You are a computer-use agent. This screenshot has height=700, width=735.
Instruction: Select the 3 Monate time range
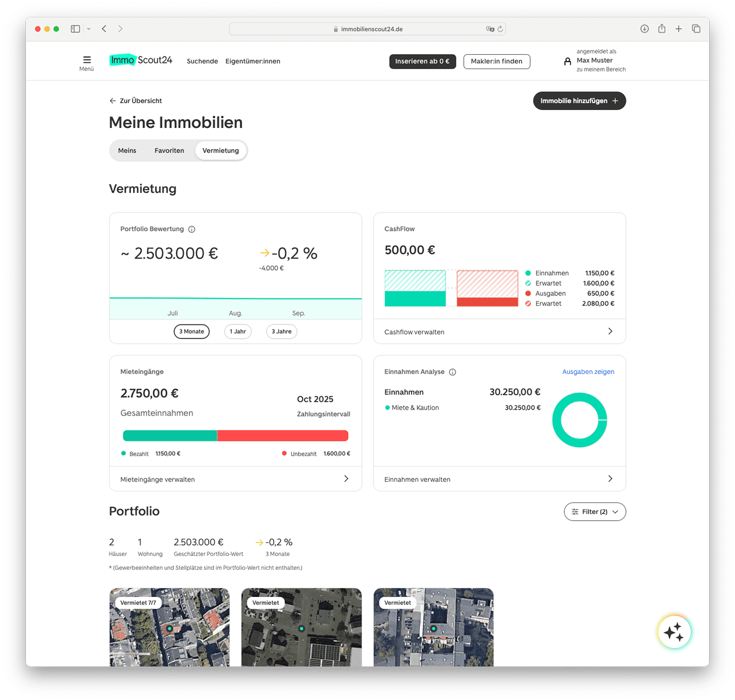click(191, 331)
